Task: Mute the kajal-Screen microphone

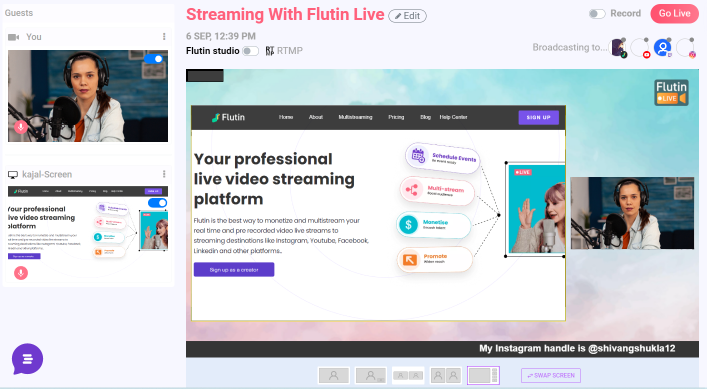Action: click(21, 273)
